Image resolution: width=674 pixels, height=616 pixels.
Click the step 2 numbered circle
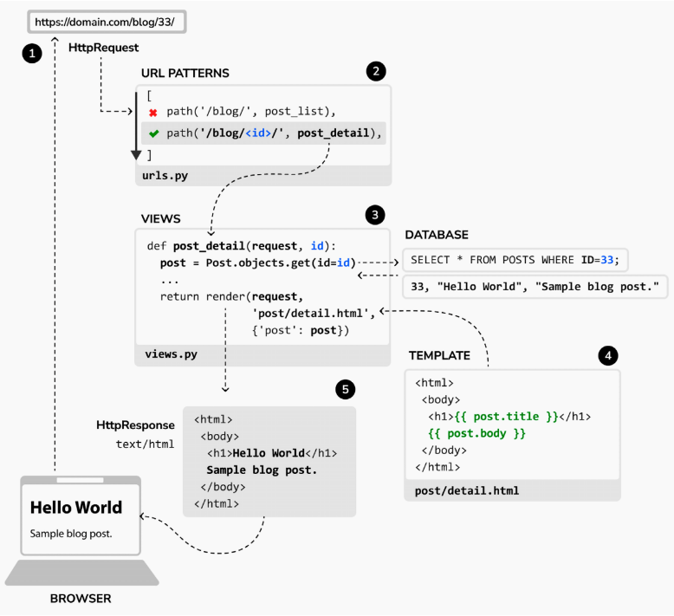[375, 72]
